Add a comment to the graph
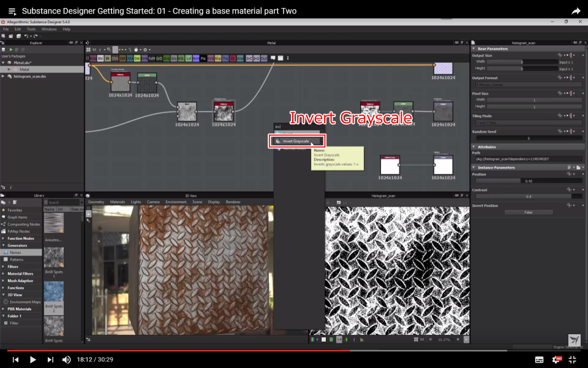Viewport: 588px width, 368px height. point(273,58)
